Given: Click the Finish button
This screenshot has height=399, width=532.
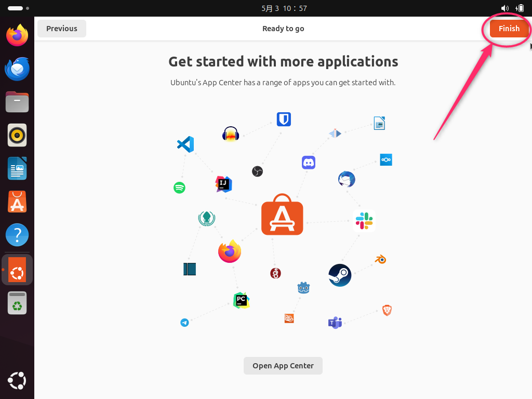Looking at the screenshot, I should pyautogui.click(x=509, y=29).
